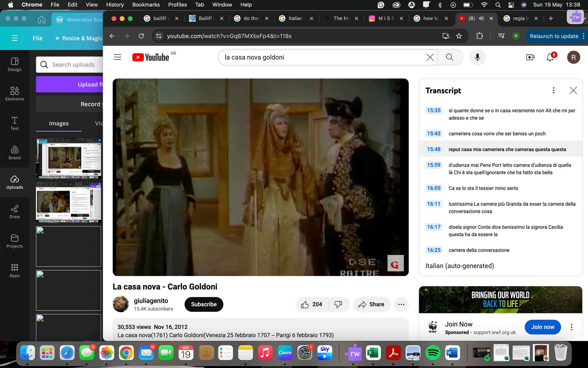Bookmark this page with the star
This screenshot has height=368, width=588.
point(459,36)
